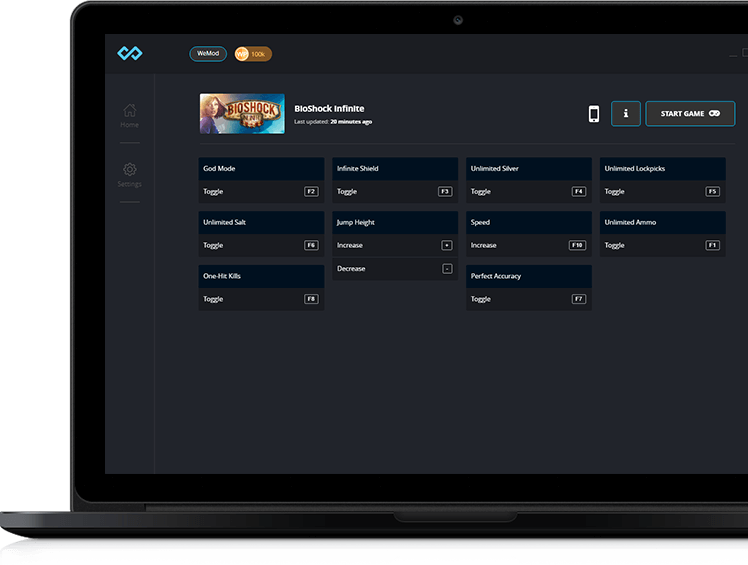Toggle One-Hit Kills cheat
Viewport: 748px width, 565px height.
[213, 299]
